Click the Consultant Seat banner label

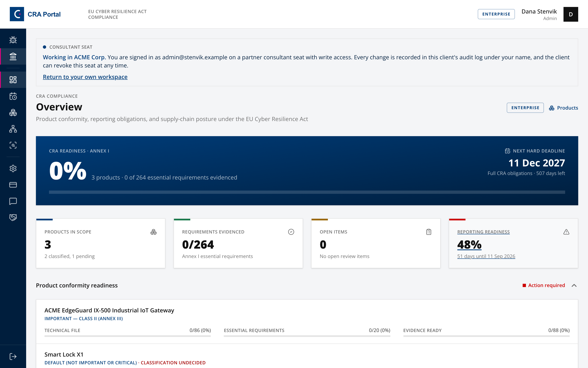click(x=71, y=47)
